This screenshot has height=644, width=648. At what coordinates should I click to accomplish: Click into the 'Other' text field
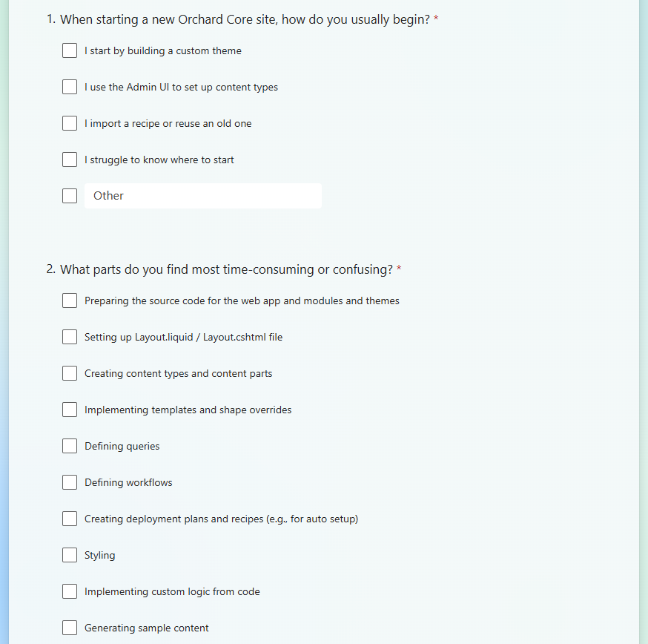pos(203,195)
